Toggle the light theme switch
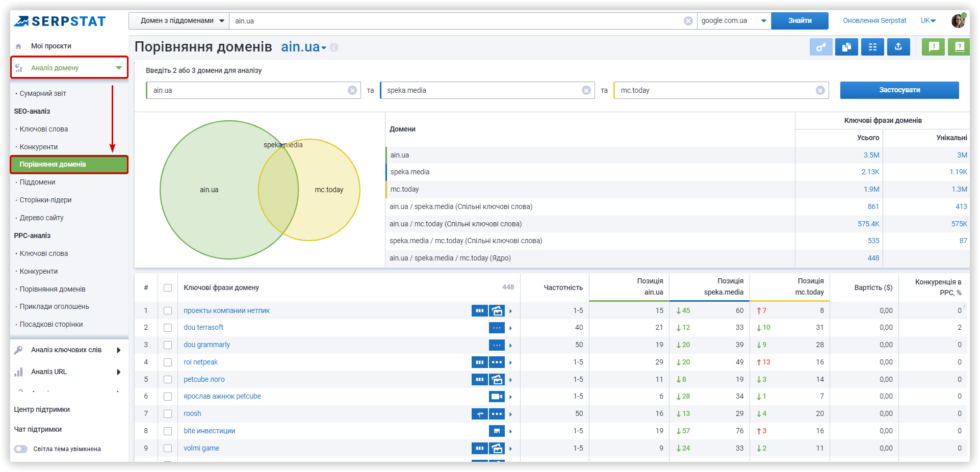Viewport: 980px width, 472px height. click(21, 449)
